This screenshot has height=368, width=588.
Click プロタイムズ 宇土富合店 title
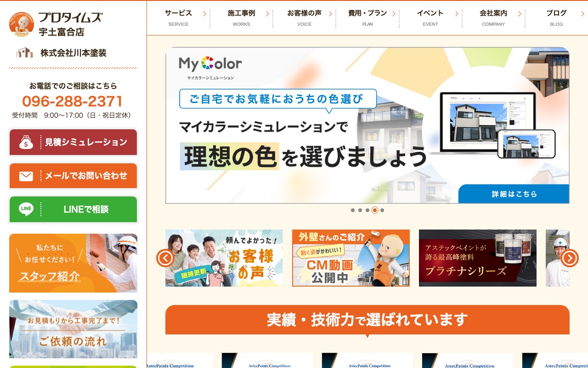pyautogui.click(x=70, y=24)
